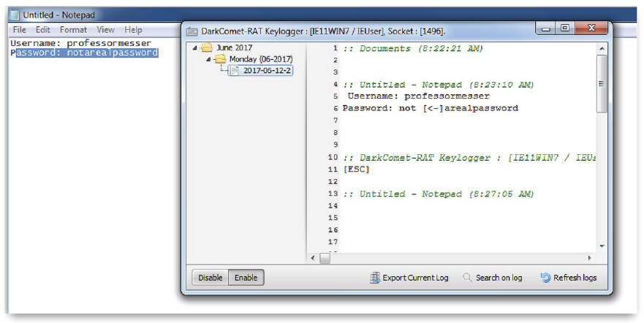Close the DarkComet keylogger window
This screenshot has width=644, height=323.
click(x=591, y=28)
